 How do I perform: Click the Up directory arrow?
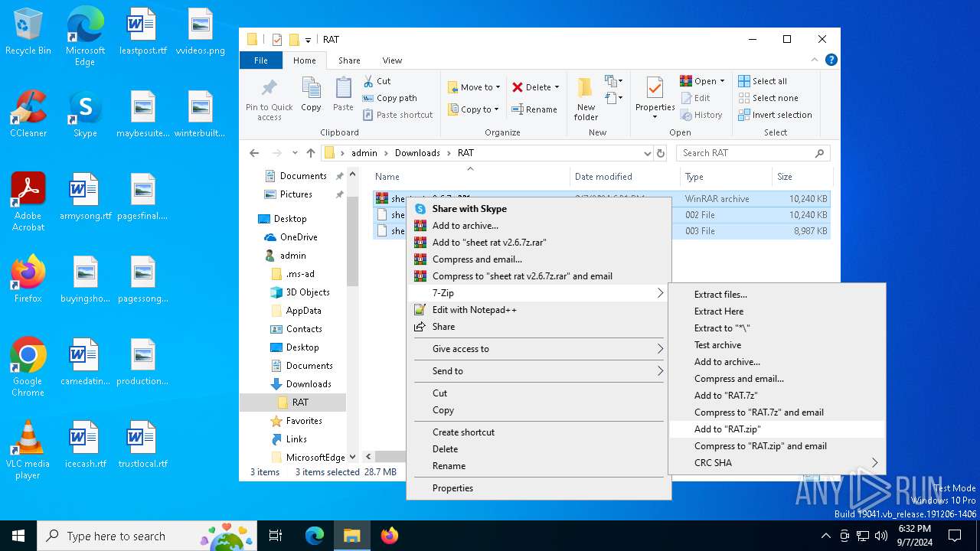pos(310,153)
